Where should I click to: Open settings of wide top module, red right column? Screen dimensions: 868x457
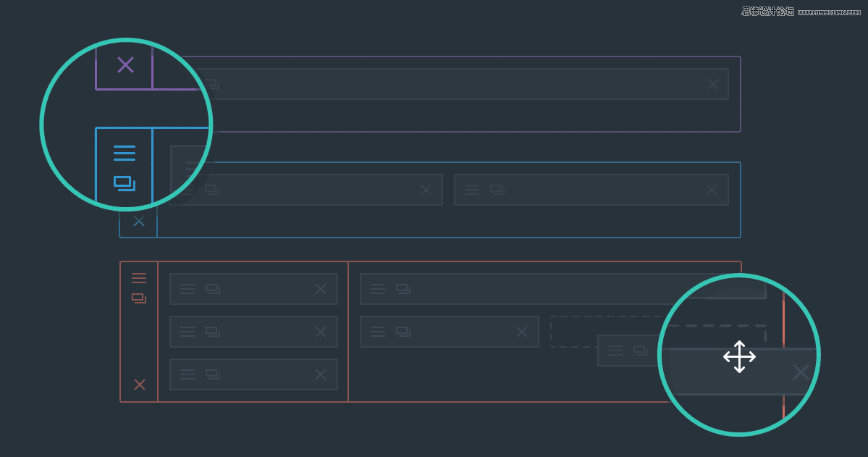[378, 288]
